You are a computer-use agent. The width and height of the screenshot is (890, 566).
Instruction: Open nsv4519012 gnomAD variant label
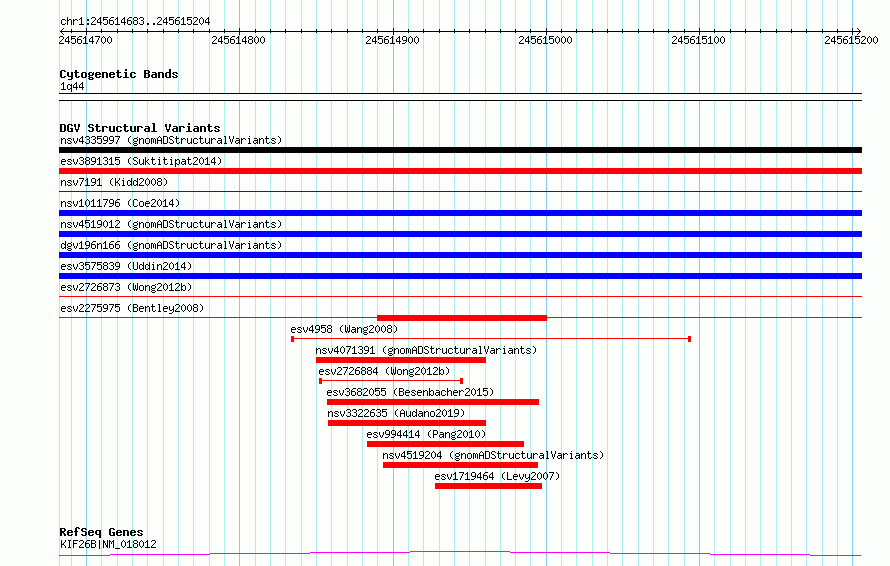pyautogui.click(x=171, y=224)
